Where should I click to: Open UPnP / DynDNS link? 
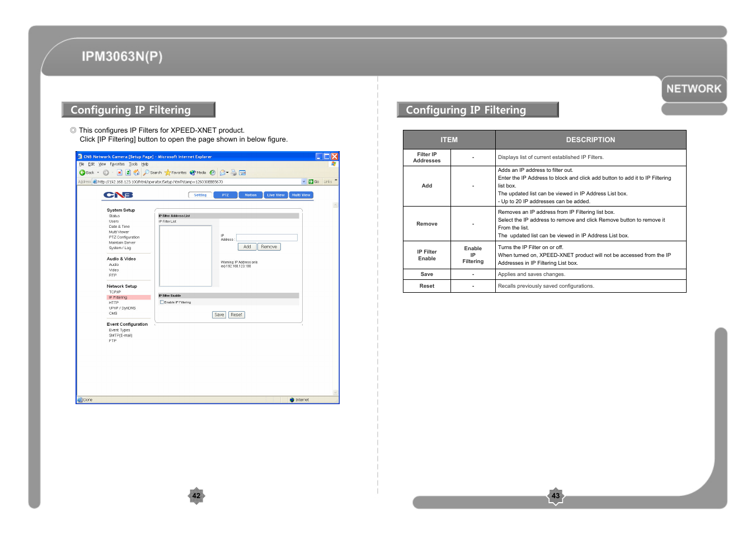click(x=122, y=308)
